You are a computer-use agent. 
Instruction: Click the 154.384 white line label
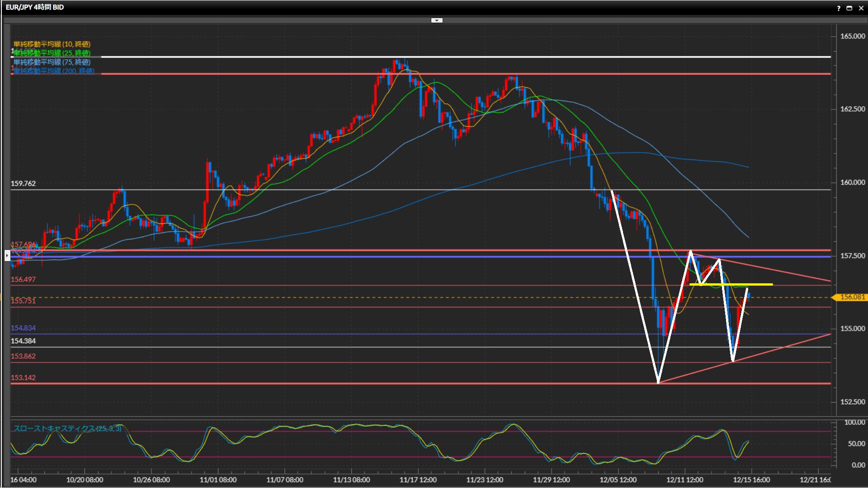click(x=23, y=341)
